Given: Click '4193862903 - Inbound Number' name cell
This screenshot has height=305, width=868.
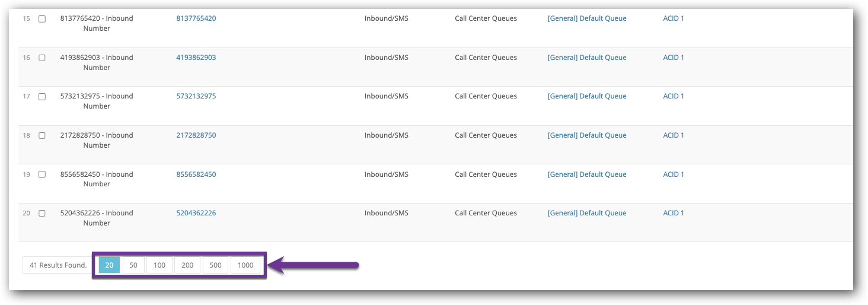Looking at the screenshot, I should [x=97, y=62].
